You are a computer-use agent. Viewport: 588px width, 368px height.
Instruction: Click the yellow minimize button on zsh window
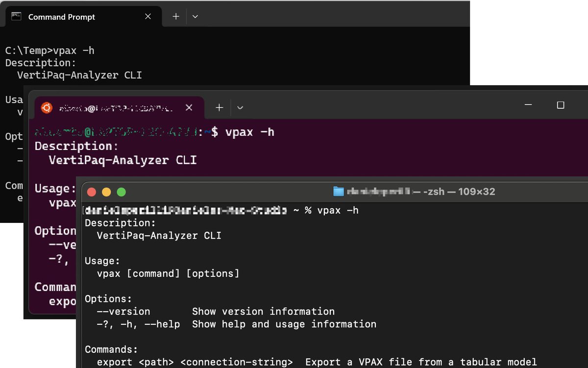pyautogui.click(x=106, y=192)
